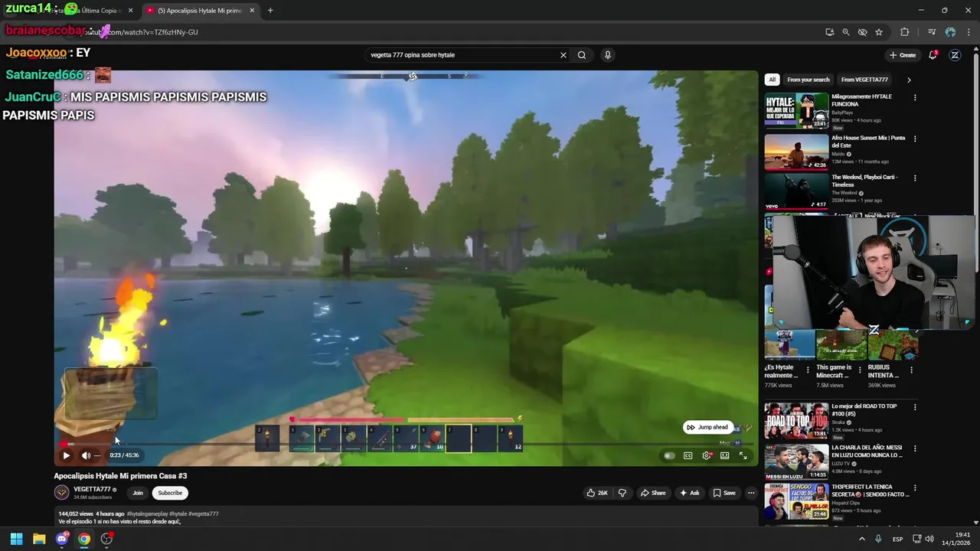Image resolution: width=980 pixels, height=551 pixels.
Task: Open Afro House Sunset Mix thumbnail
Action: [x=796, y=152]
